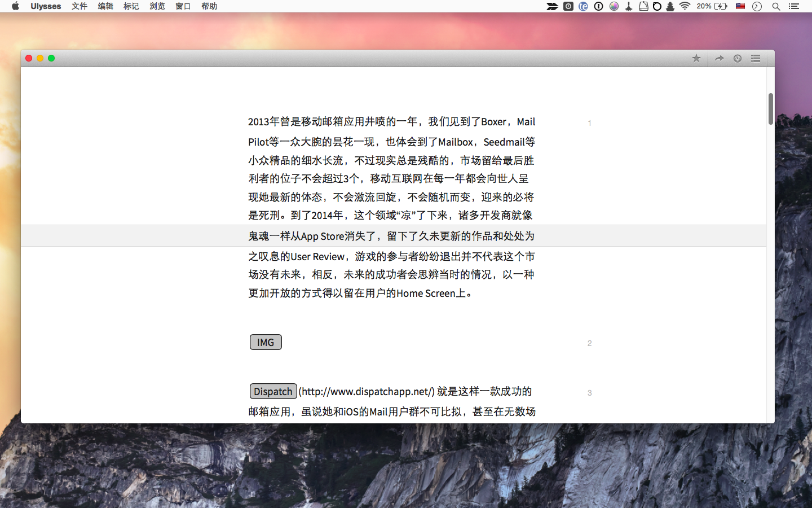Open Spotlight search
This screenshot has height=508, width=812.
click(776, 6)
